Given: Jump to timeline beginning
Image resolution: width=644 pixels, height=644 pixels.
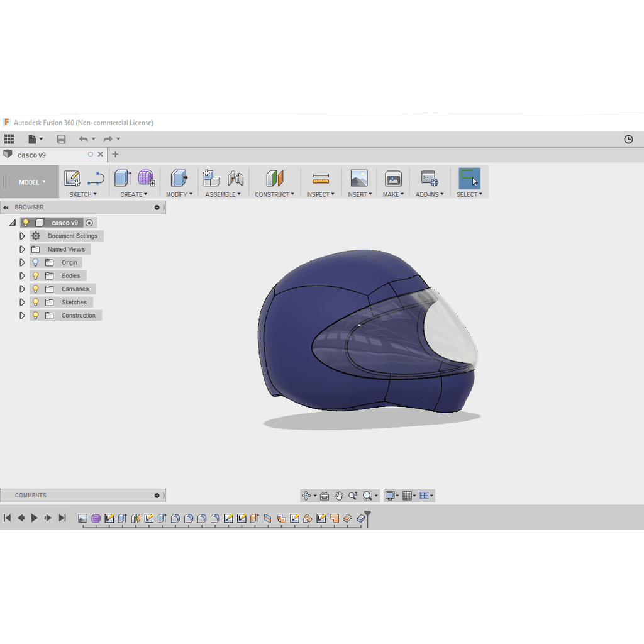Looking at the screenshot, I should [7, 518].
